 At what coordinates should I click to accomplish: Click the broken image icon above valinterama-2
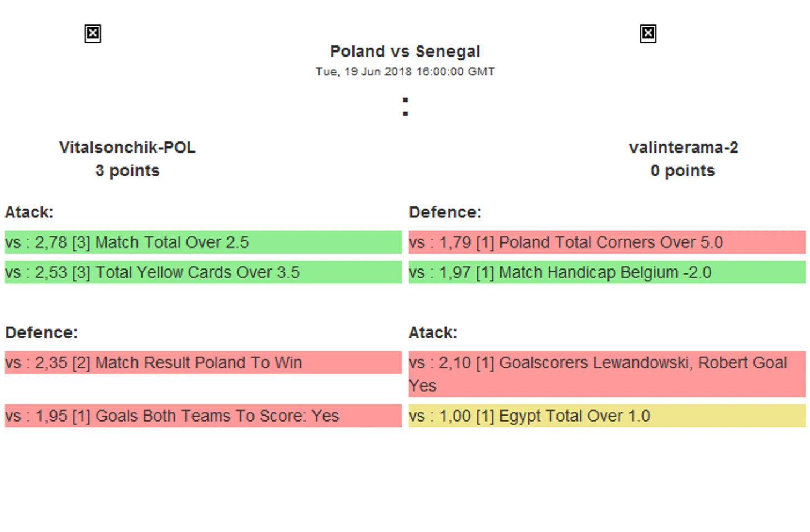pos(648,34)
